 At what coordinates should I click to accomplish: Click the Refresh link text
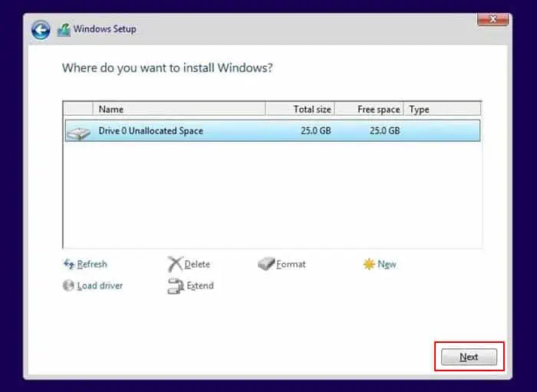click(x=92, y=265)
